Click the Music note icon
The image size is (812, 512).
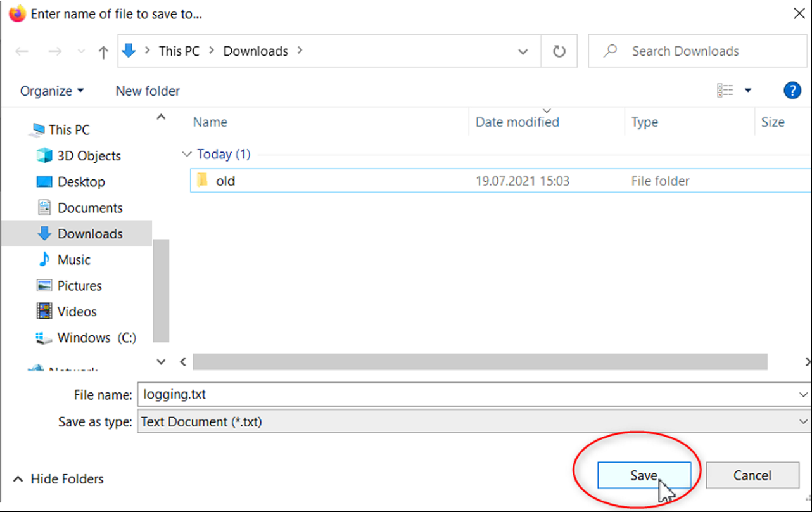(x=44, y=259)
